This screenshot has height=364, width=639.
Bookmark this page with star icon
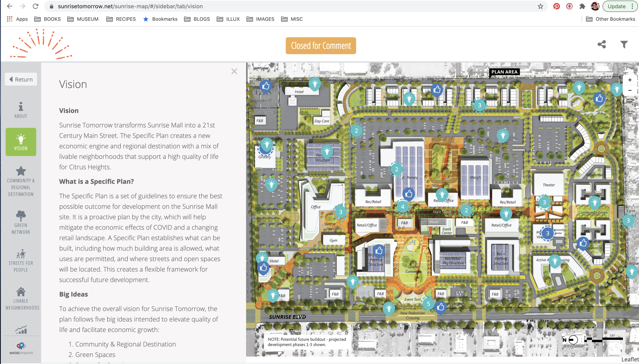pyautogui.click(x=540, y=6)
